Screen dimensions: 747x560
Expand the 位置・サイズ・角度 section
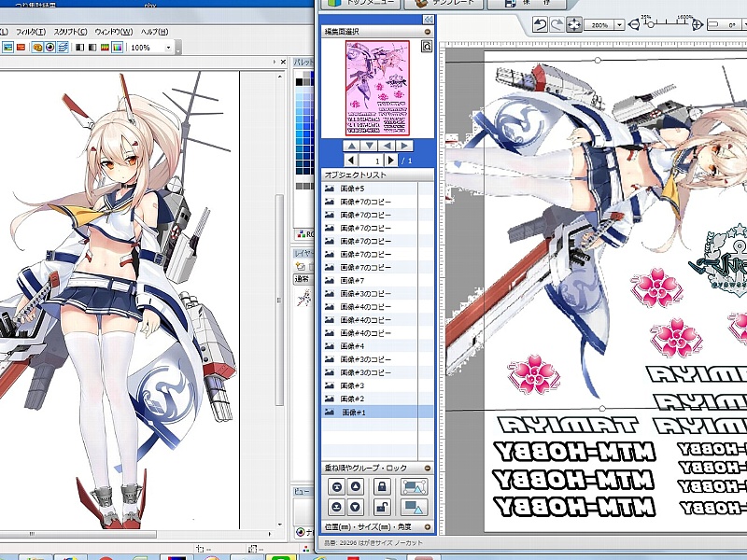click(428, 527)
